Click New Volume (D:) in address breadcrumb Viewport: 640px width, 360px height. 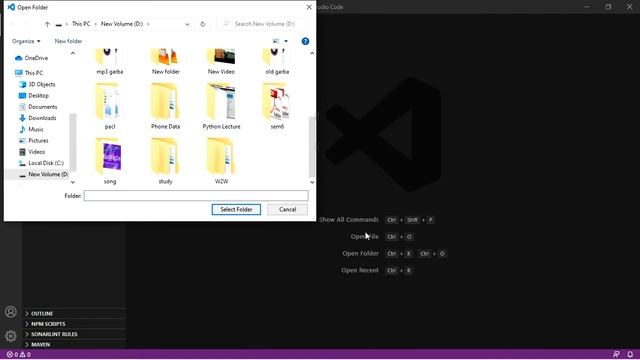click(122, 24)
